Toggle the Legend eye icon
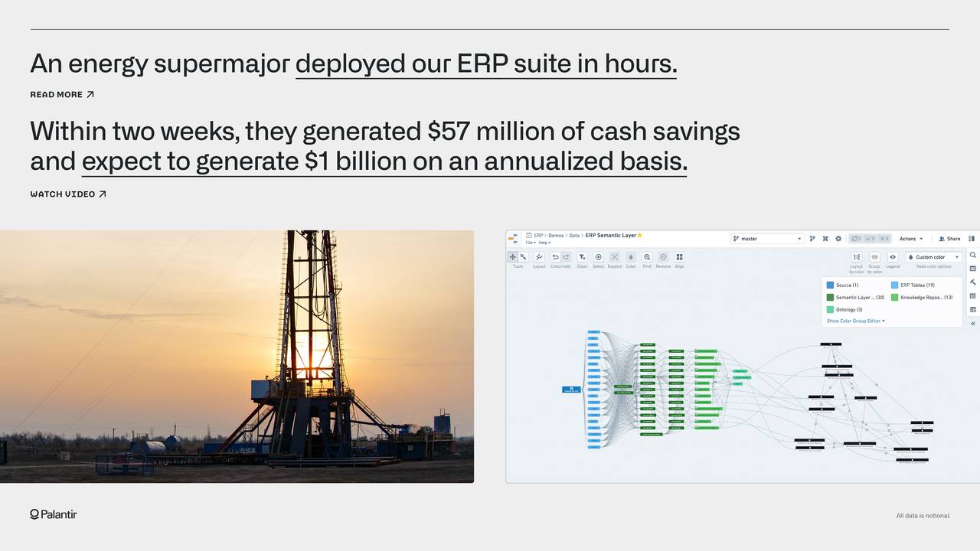The width and height of the screenshot is (980, 551). tap(892, 257)
